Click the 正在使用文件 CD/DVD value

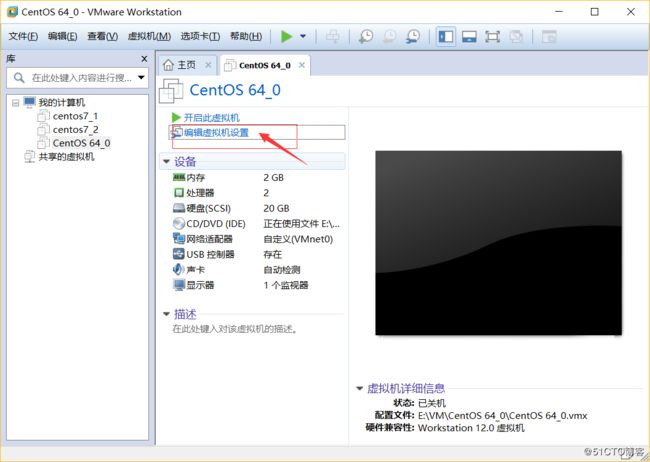coord(301,224)
